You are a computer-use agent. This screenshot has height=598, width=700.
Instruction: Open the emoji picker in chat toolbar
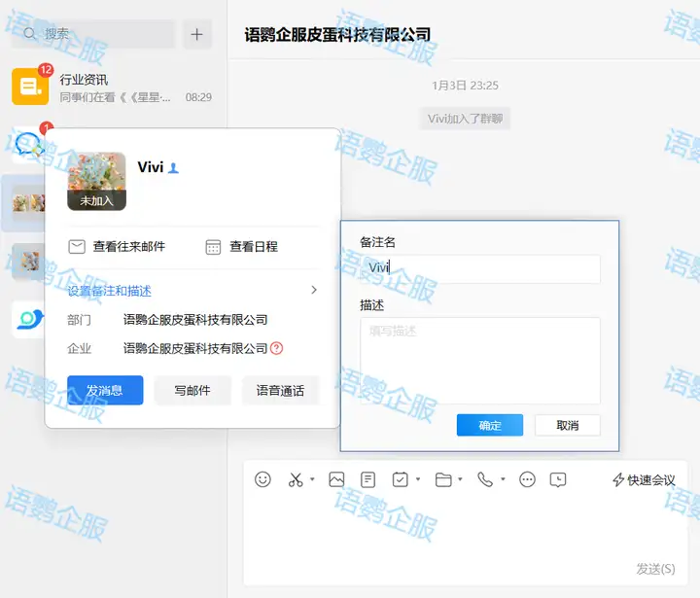click(x=262, y=479)
